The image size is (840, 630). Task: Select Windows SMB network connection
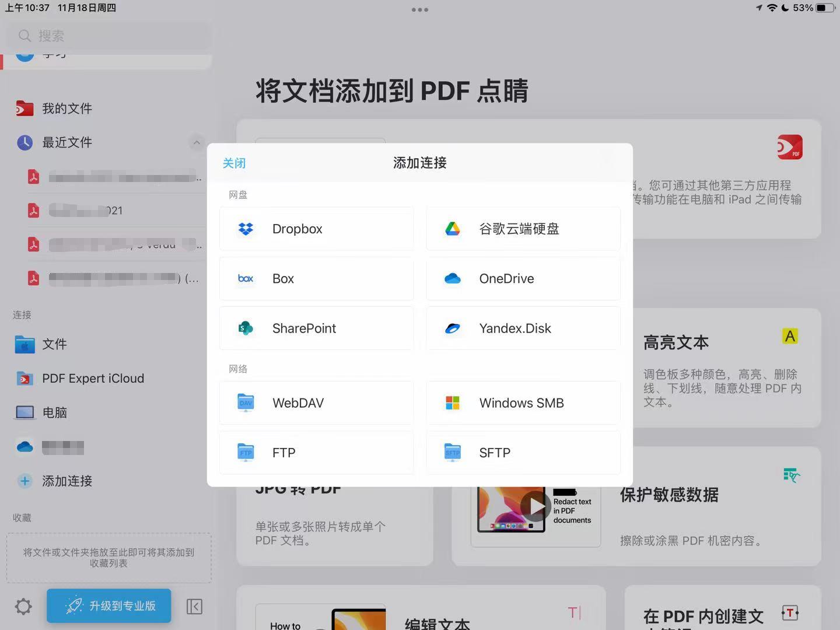point(522,402)
